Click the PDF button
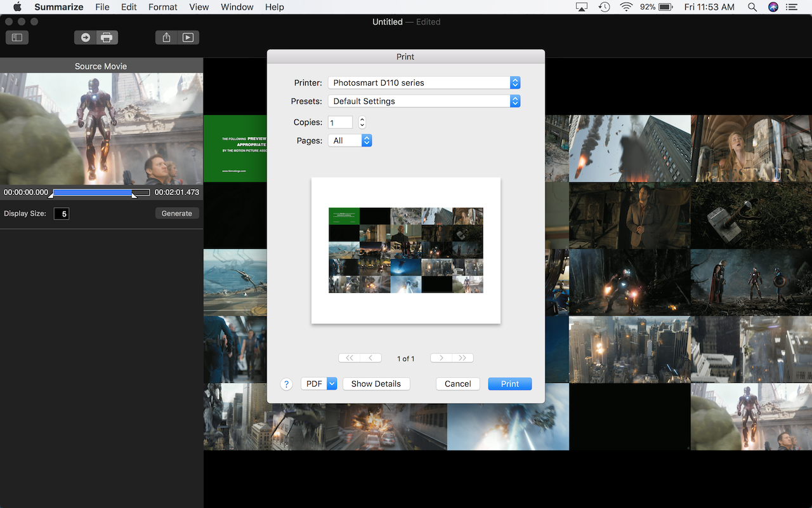812x508 pixels. tap(314, 384)
